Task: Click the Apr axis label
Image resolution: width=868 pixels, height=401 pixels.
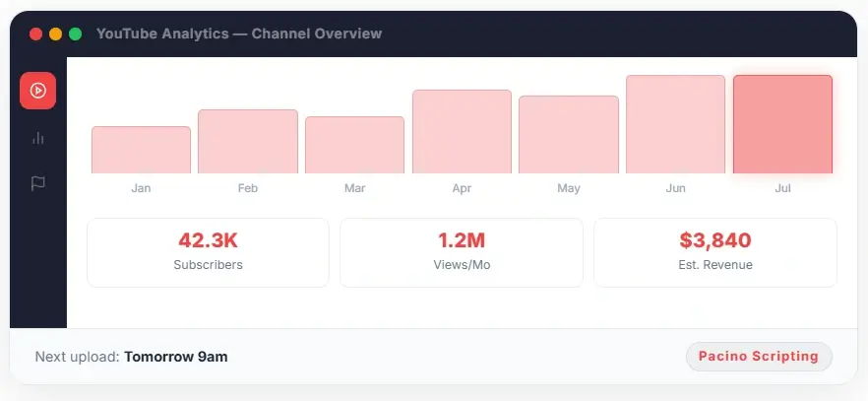Action: click(462, 188)
